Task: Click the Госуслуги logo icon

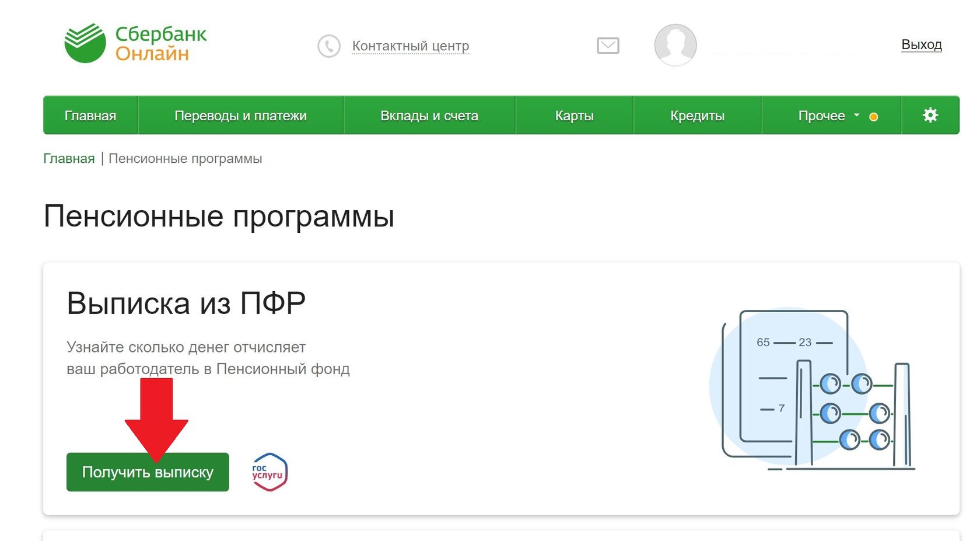Action: [269, 472]
